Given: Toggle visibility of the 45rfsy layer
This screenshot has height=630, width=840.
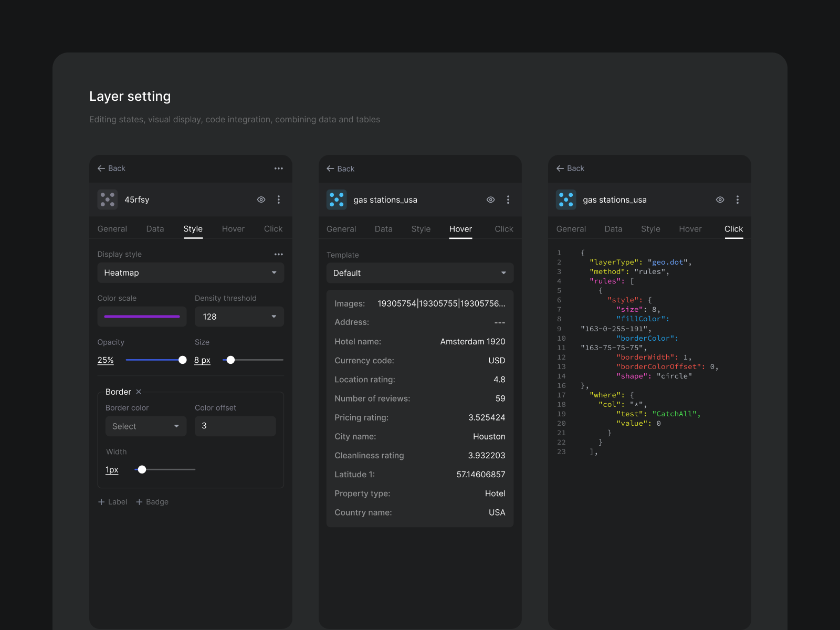Looking at the screenshot, I should point(261,199).
